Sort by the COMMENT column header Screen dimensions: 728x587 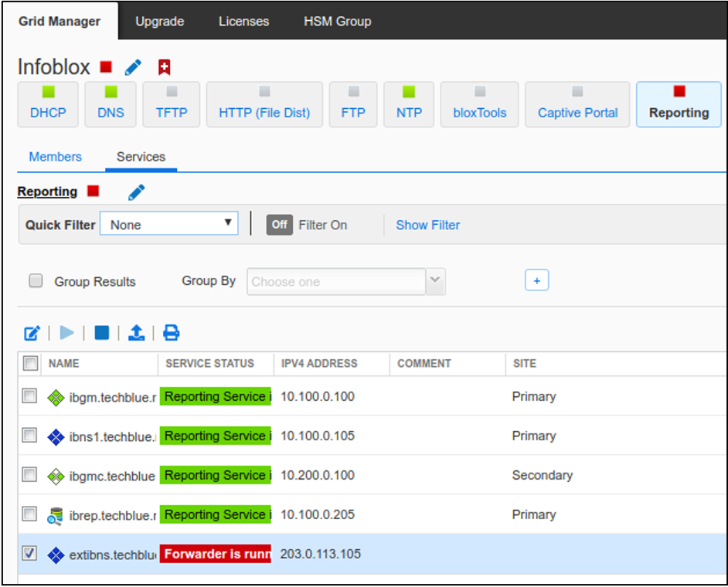(424, 363)
